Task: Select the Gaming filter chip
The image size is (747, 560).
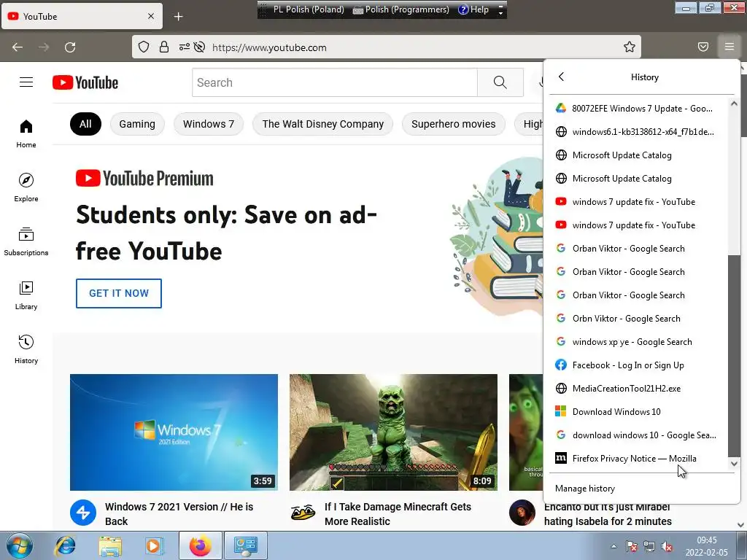Action: (x=137, y=124)
